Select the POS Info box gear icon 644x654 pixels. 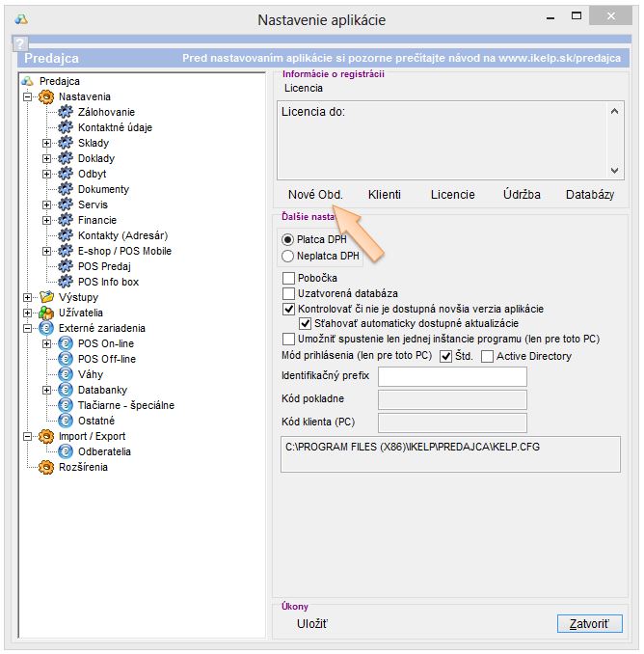pyautogui.click(x=66, y=282)
